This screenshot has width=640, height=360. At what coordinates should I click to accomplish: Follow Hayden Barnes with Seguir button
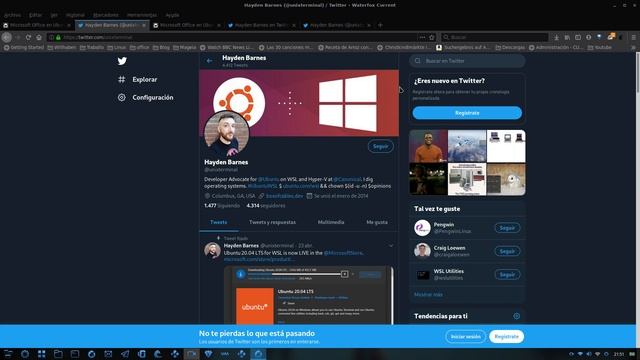coord(380,146)
